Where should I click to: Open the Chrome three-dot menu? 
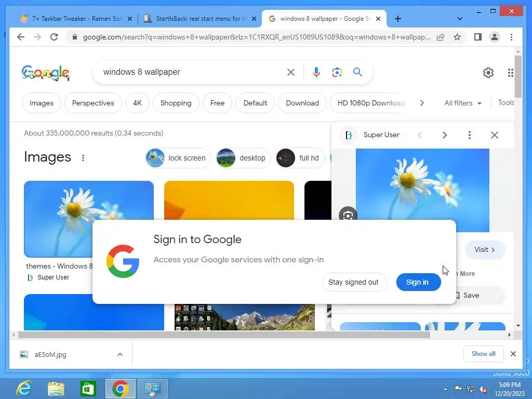pyautogui.click(x=511, y=37)
